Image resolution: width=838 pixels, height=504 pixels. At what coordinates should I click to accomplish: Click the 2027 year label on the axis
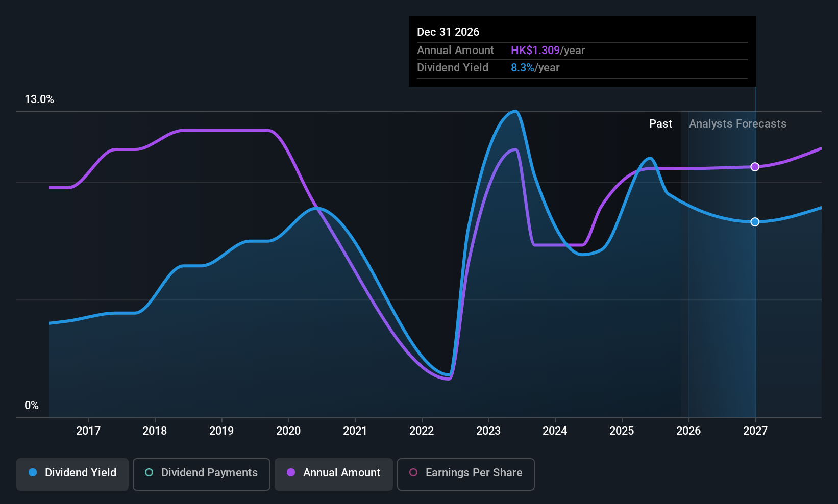[x=755, y=431]
